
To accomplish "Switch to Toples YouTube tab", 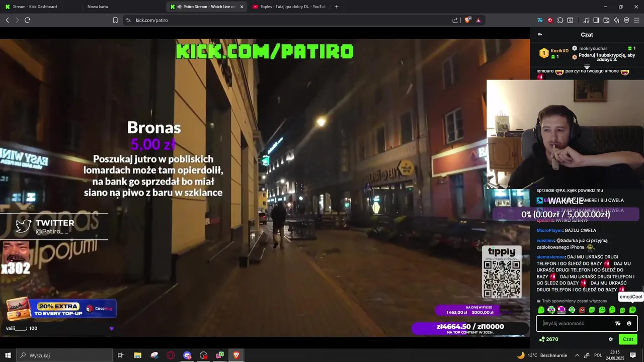I will click(x=288, y=7).
